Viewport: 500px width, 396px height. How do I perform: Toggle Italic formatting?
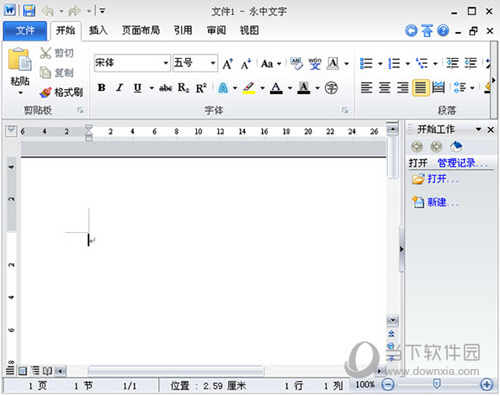pyautogui.click(x=120, y=88)
